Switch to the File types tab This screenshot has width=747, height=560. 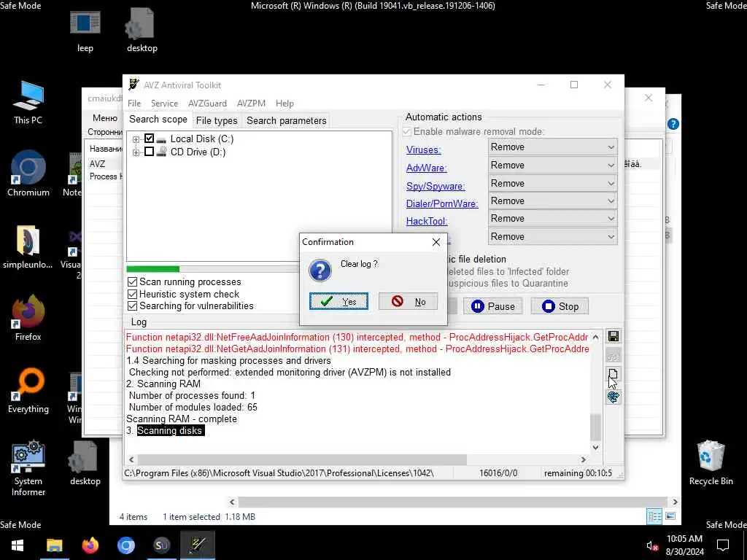tap(217, 121)
